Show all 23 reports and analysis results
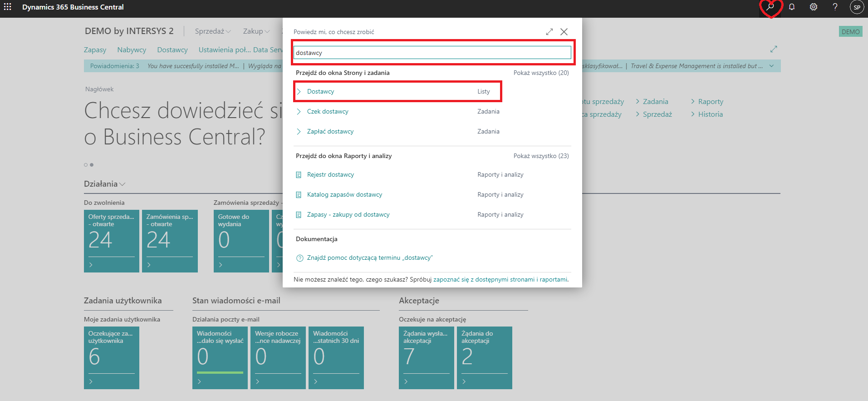 [541, 156]
